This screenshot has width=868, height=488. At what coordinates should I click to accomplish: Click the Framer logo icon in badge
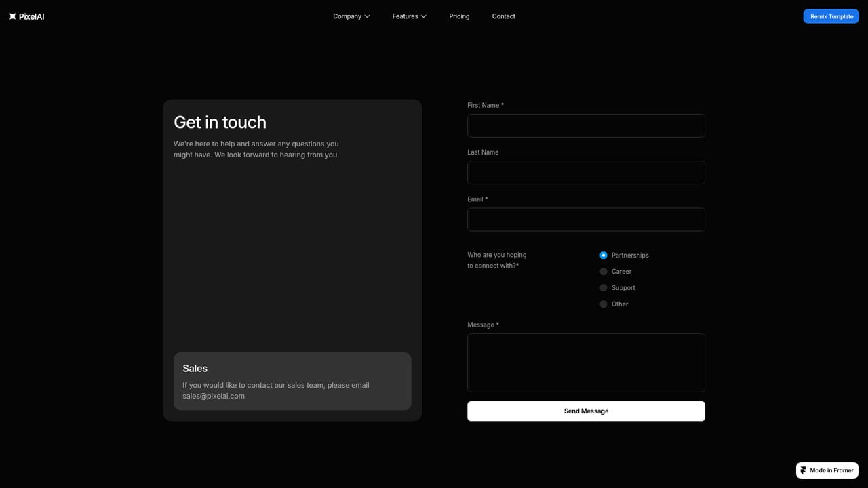pos(804,470)
